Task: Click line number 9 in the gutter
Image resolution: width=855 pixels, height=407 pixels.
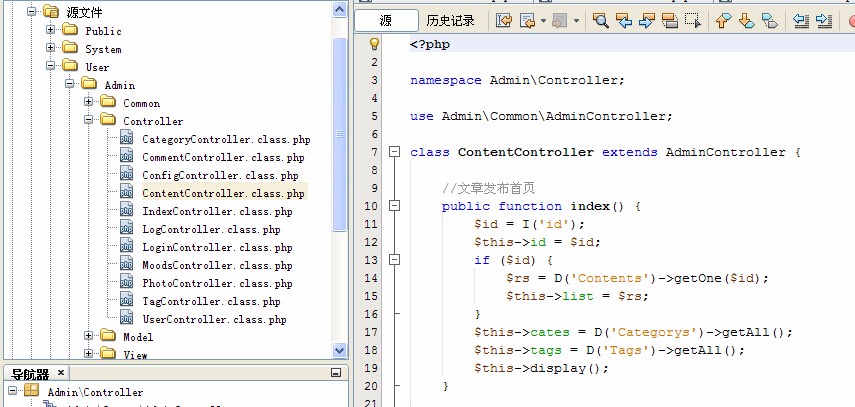Action: pyautogui.click(x=374, y=188)
